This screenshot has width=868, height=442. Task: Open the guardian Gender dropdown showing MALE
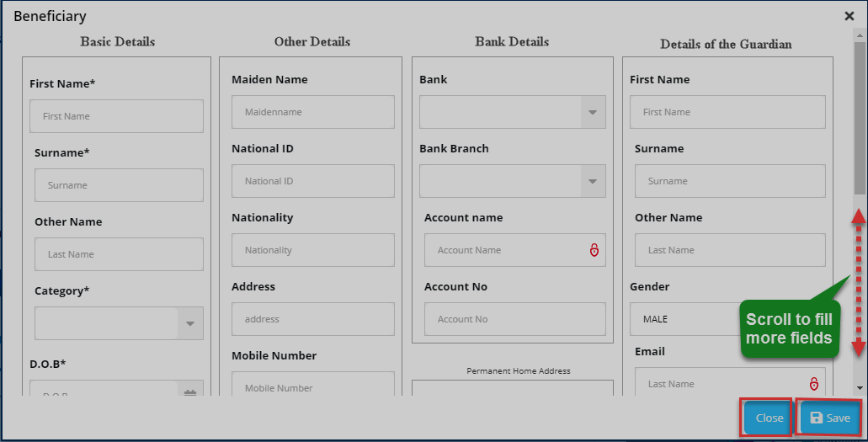[x=684, y=319]
